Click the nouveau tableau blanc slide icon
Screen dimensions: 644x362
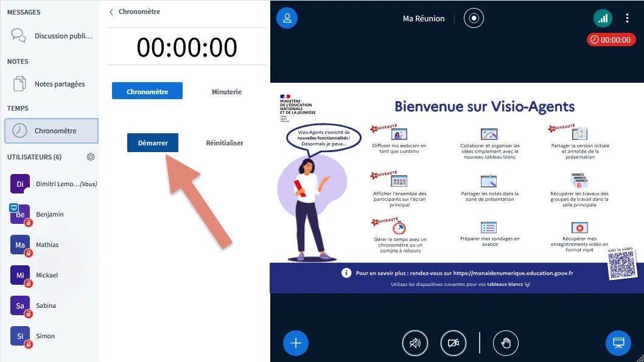click(x=489, y=134)
